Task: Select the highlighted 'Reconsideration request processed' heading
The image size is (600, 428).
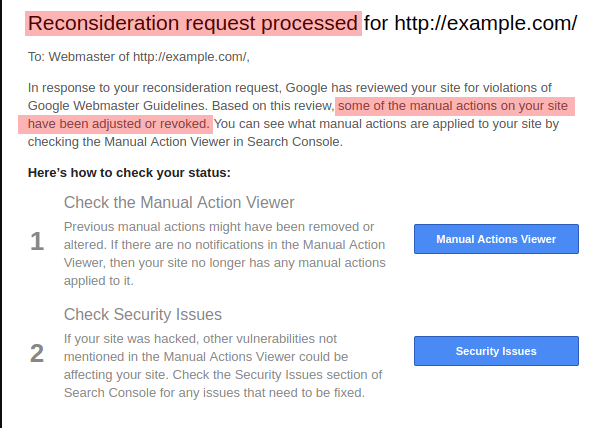Action: 193,23
